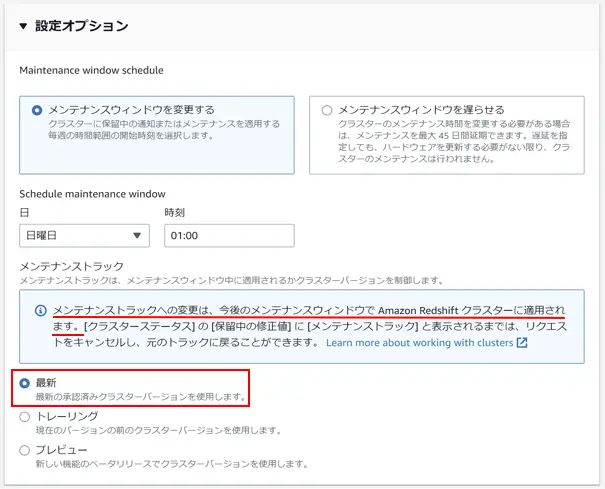Screen dimensions: 605x489
Task: Click 現在のバージョンの前のクラスターバージョン description
Action: tap(159, 430)
